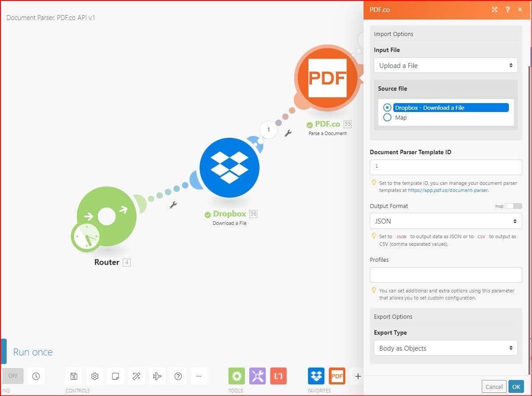Select Dropbox - Download a File radio

[387, 108]
